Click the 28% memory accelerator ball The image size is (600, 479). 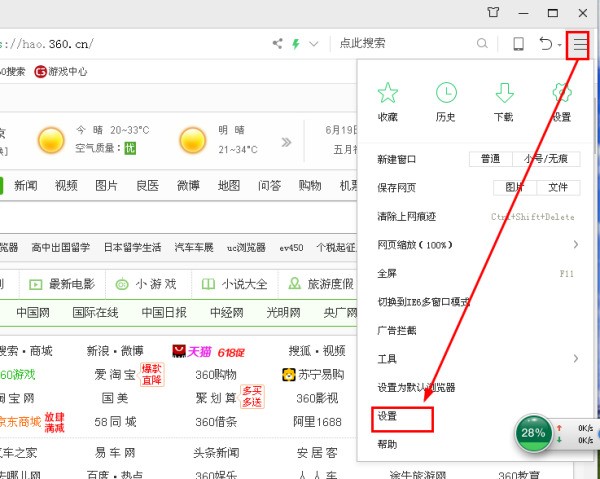click(533, 433)
